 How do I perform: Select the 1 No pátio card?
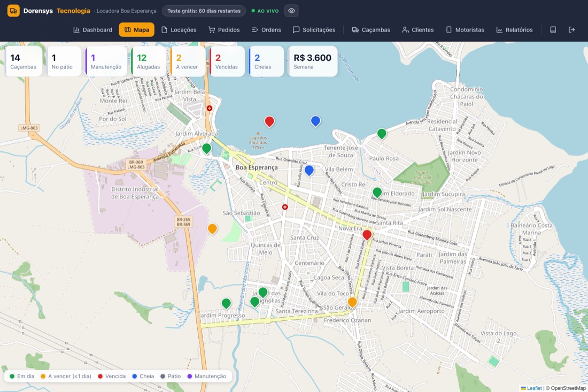click(x=64, y=62)
